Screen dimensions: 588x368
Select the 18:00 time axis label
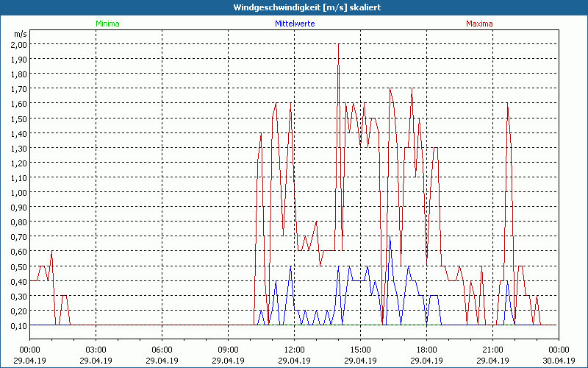coord(426,350)
